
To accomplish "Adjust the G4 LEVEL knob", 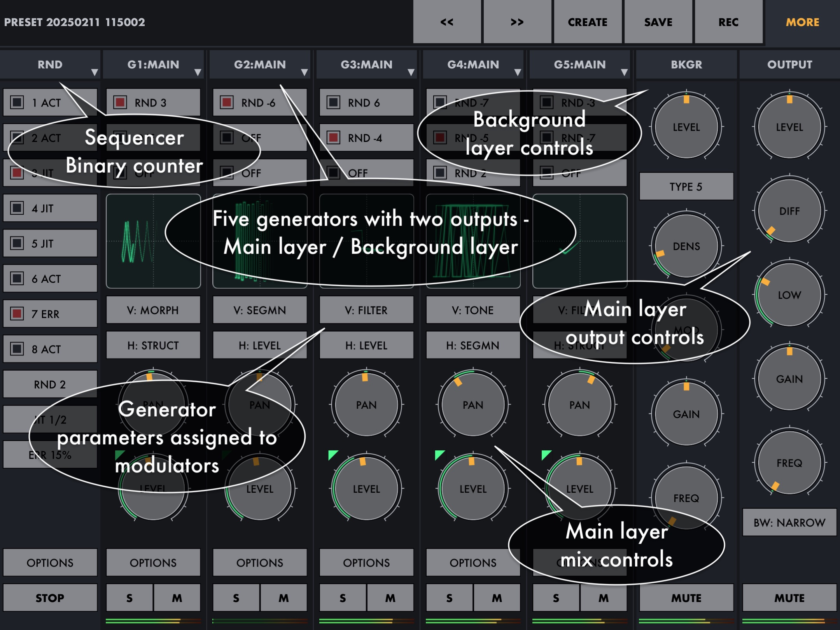I will click(x=473, y=488).
